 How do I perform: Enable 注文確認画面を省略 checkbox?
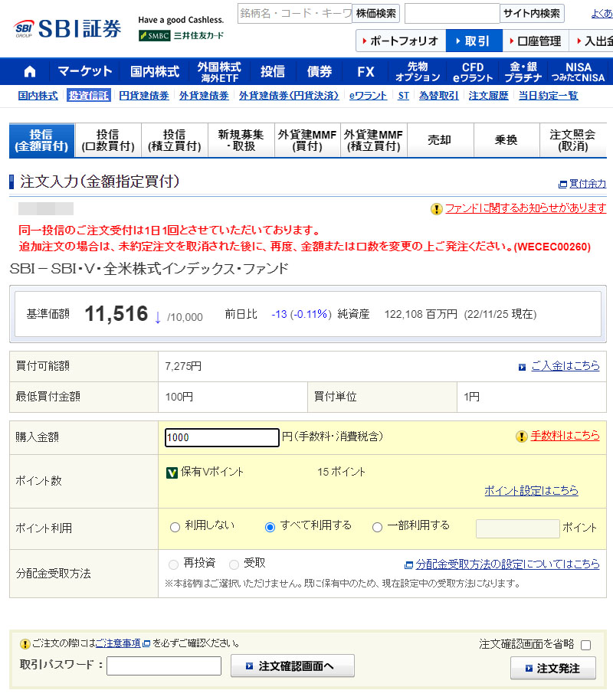[586, 645]
